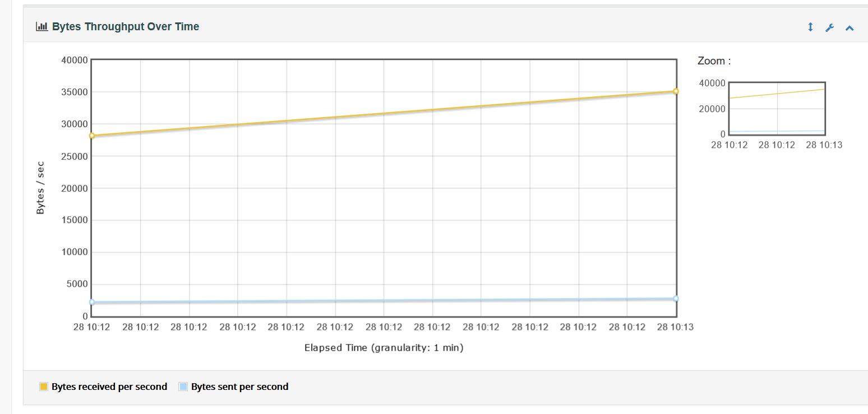Click the 20000 label in zoom chart
868x414 pixels.
(x=712, y=109)
